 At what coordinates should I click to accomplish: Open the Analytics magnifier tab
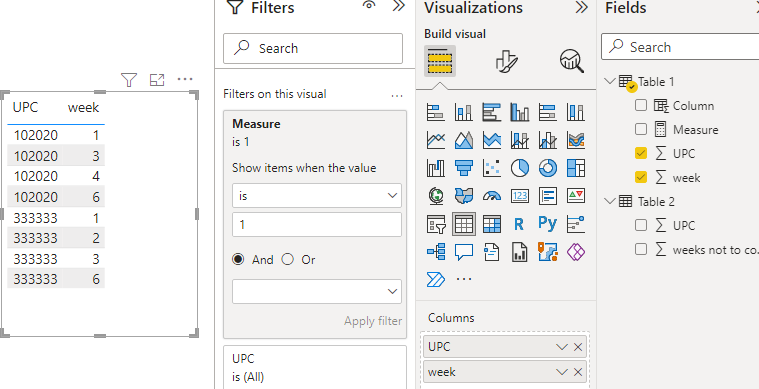tap(572, 61)
